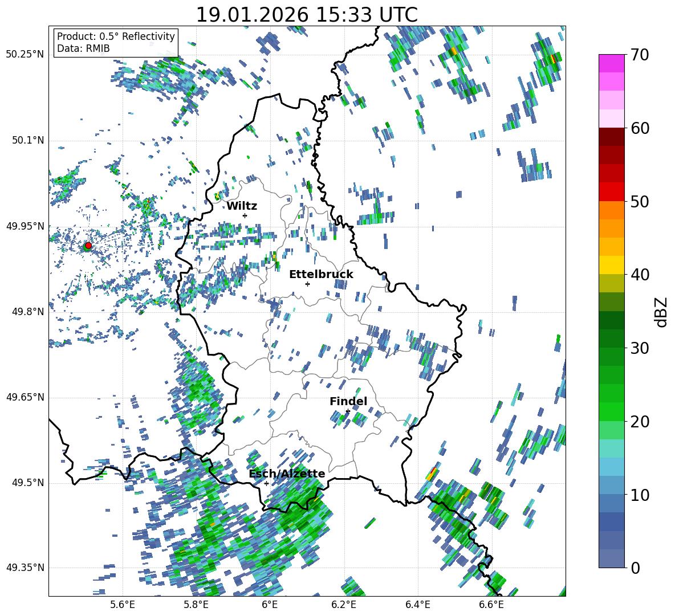
Task: Click the 49.8°N latitude label
Action: [x=27, y=312]
